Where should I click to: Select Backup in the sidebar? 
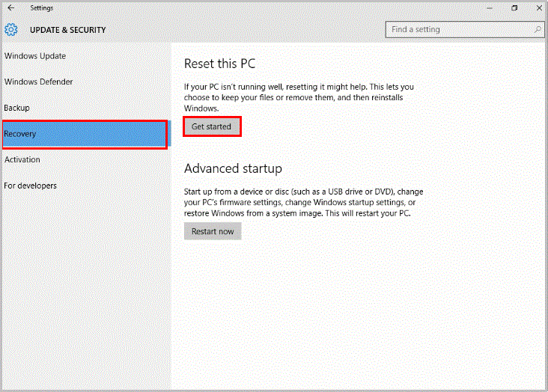pos(16,108)
